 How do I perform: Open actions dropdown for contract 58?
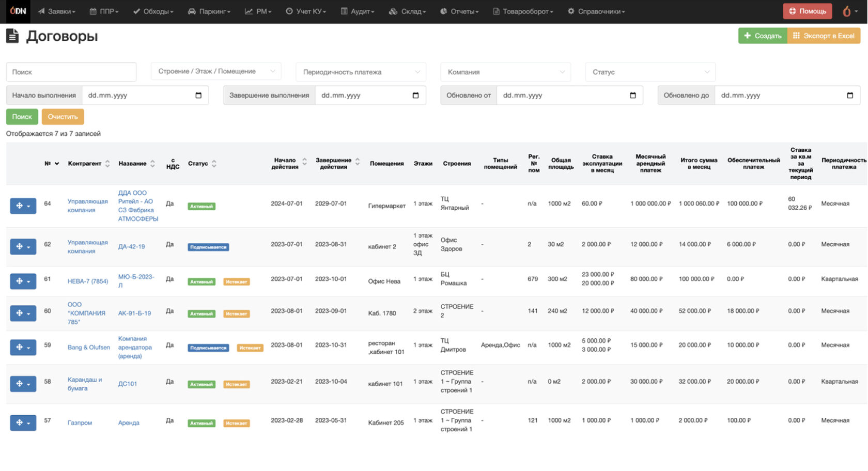click(23, 384)
